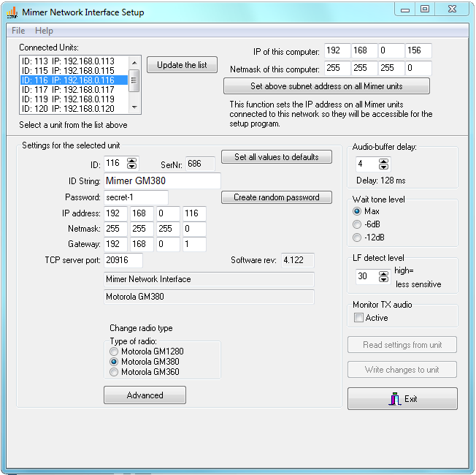Click Create random password button
476x475 pixels.
277,197
